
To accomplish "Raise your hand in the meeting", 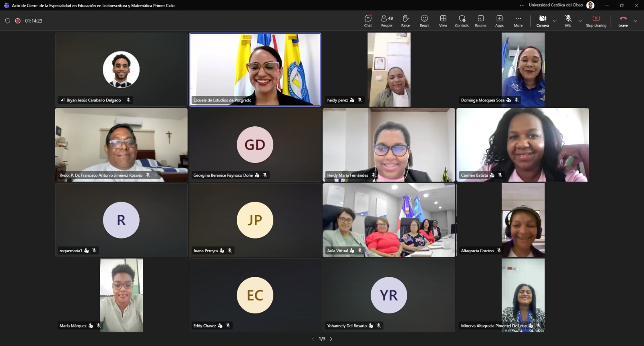I will pos(405,21).
